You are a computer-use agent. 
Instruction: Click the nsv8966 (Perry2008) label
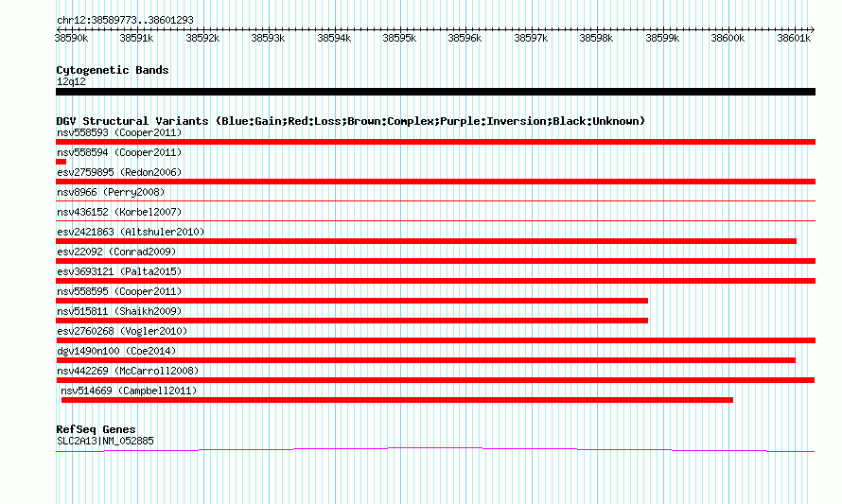click(x=111, y=192)
